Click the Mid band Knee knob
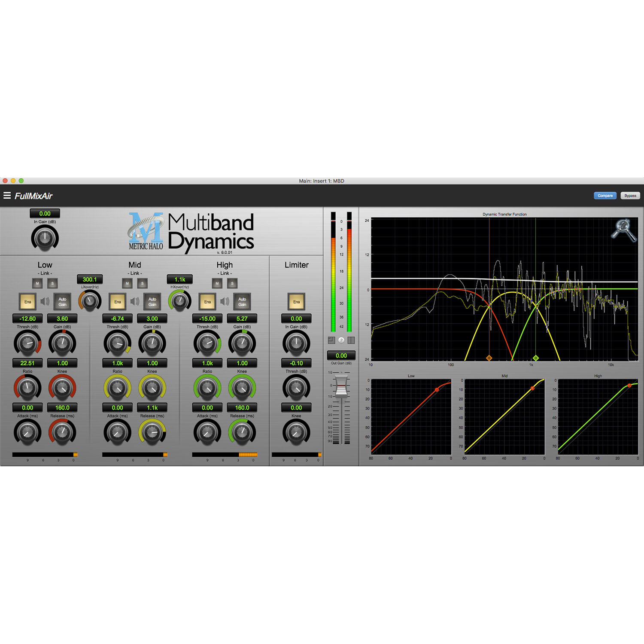Viewport: 644px width, 644px height. point(152,387)
